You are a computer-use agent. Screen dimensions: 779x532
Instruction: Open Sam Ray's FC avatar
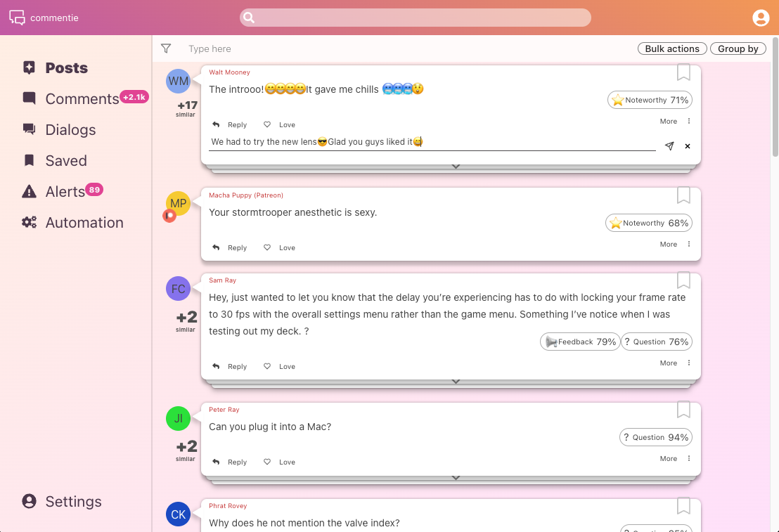179,289
